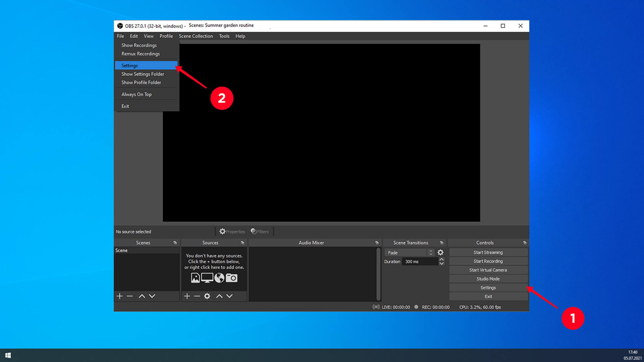This screenshot has width=644, height=362.
Task: Open Settings from Controls panel
Action: click(488, 288)
